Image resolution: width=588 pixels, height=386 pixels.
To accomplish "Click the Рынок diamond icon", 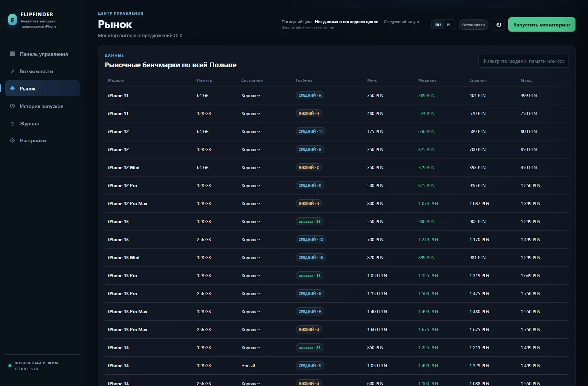I will [12, 89].
